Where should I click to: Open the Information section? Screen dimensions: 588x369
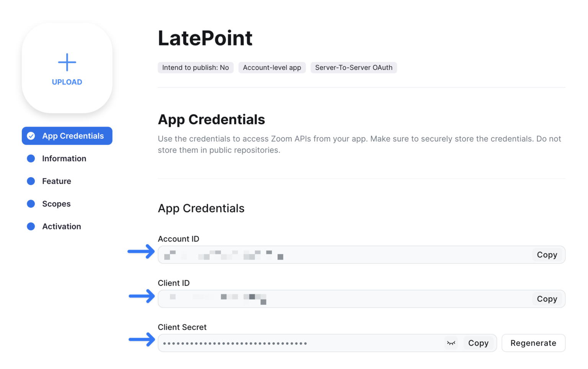[x=64, y=158]
